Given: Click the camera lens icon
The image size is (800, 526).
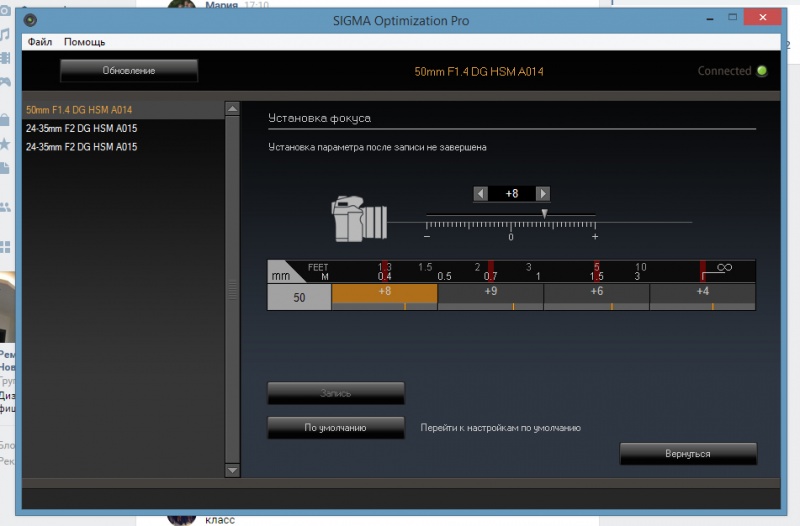Looking at the screenshot, I should pyautogui.click(x=359, y=220).
